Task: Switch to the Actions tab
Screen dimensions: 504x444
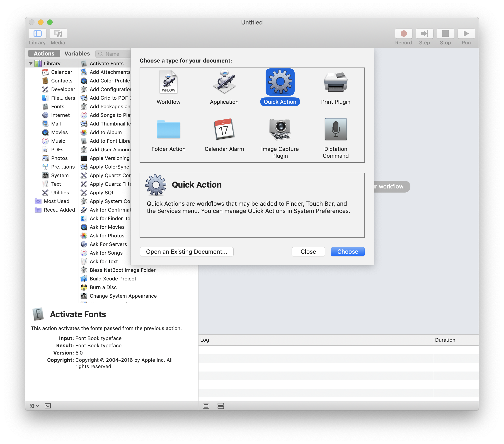Action: [44, 53]
